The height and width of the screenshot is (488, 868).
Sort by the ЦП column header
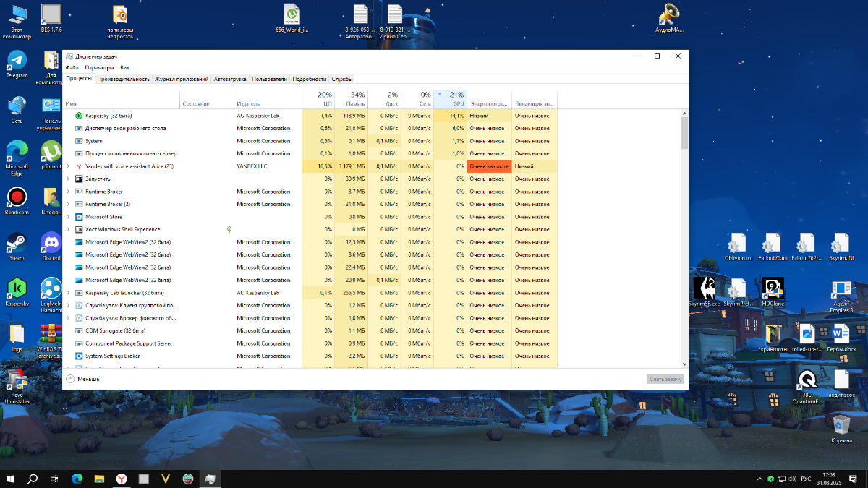point(318,99)
